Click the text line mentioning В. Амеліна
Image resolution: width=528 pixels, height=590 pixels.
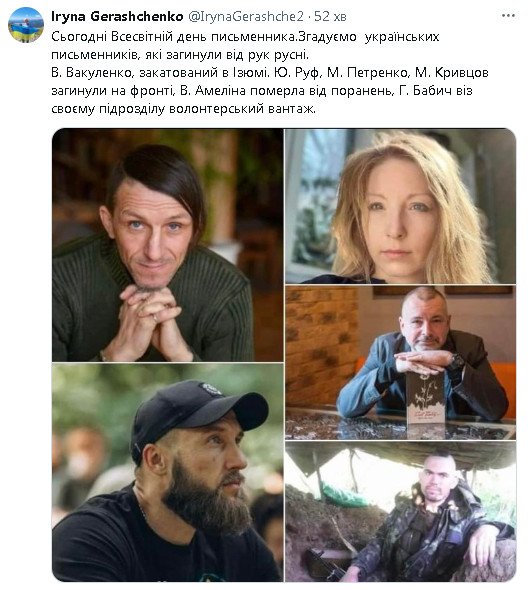(262, 91)
